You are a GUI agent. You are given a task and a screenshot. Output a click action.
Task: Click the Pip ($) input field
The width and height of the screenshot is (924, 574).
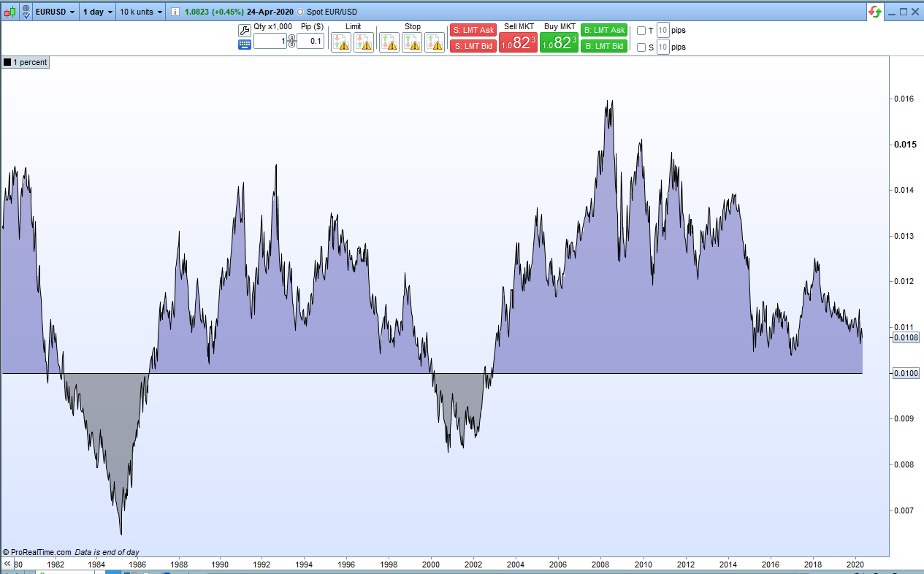[x=310, y=42]
